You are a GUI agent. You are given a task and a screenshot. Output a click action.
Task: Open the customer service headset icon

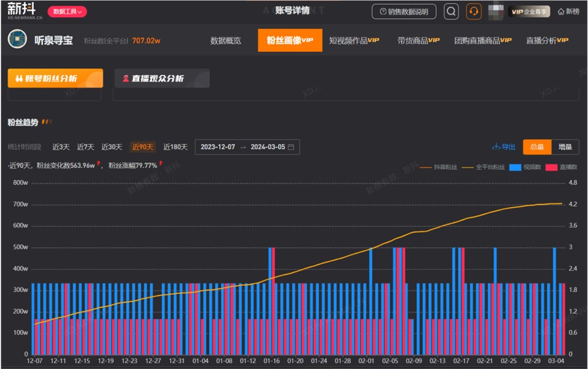pos(473,12)
